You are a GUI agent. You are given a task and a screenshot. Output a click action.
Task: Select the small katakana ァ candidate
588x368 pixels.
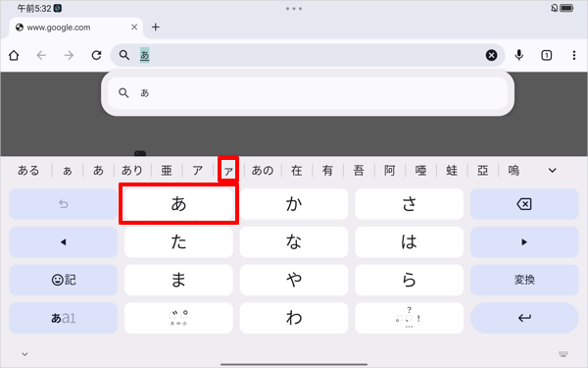(228, 171)
